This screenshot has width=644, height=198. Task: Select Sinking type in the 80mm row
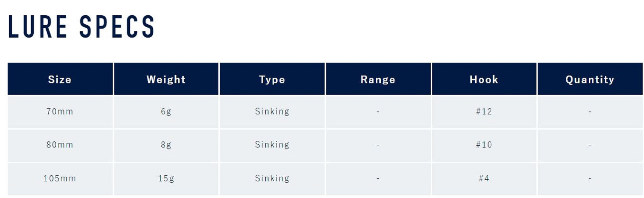coord(272,145)
